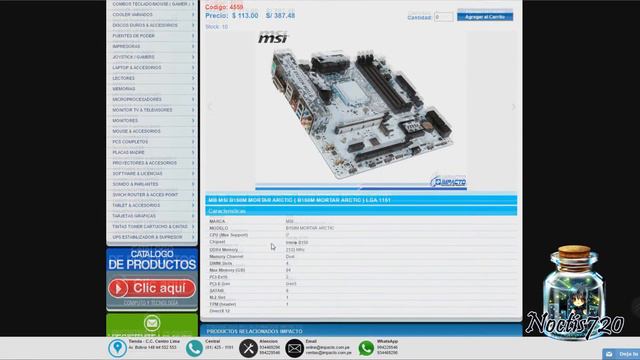
Task: Click the Central phone number in footer
Action: (219, 347)
